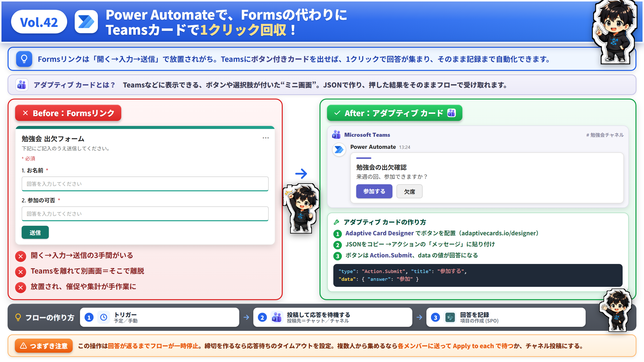Click the wrench icon beside アダプティブ カードの作り方
Viewport: 644px width, 362px height.
[x=336, y=222]
